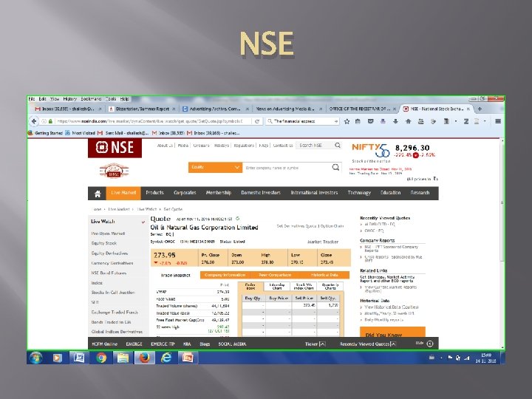This screenshot has height=399, width=532.
Task: Click the Windows Start button
Action: pyautogui.click(x=35, y=358)
